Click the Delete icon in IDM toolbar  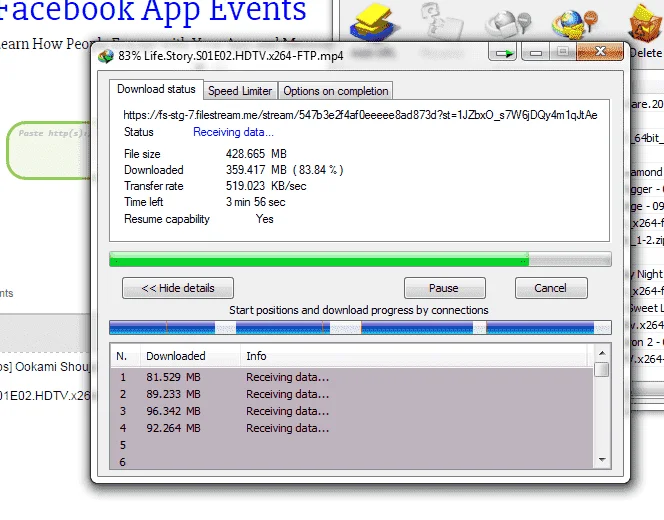[645, 25]
